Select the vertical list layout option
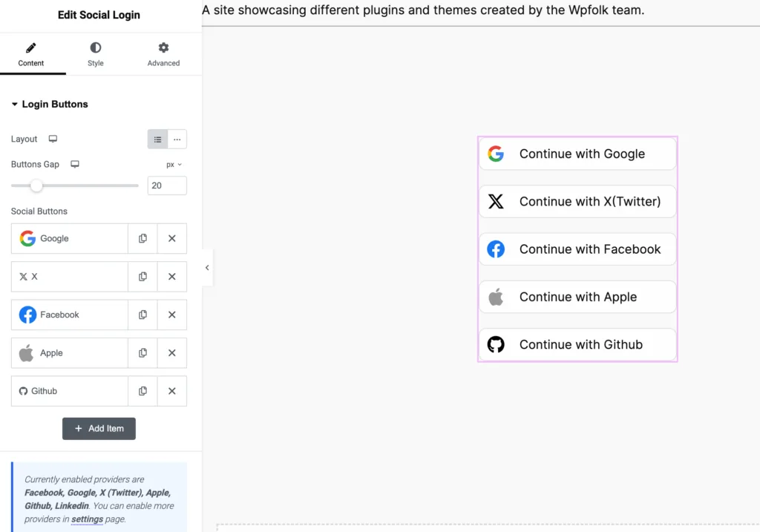The height and width of the screenshot is (532, 760). click(157, 139)
